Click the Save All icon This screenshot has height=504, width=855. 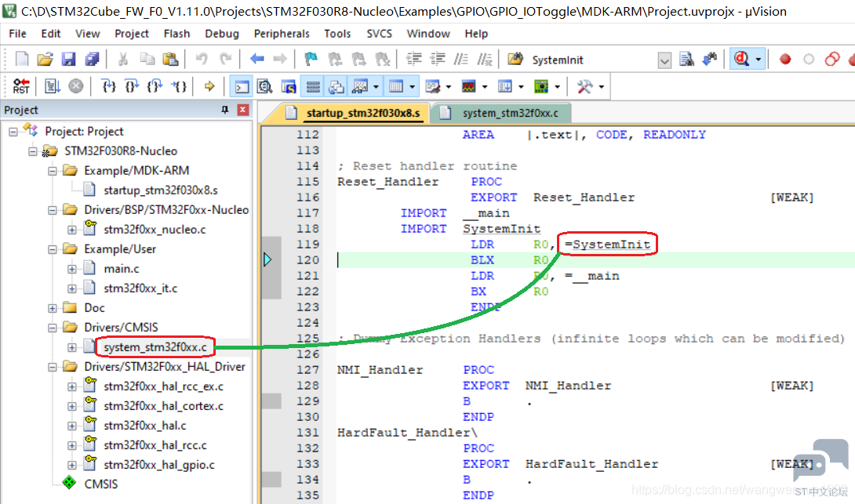coord(92,59)
